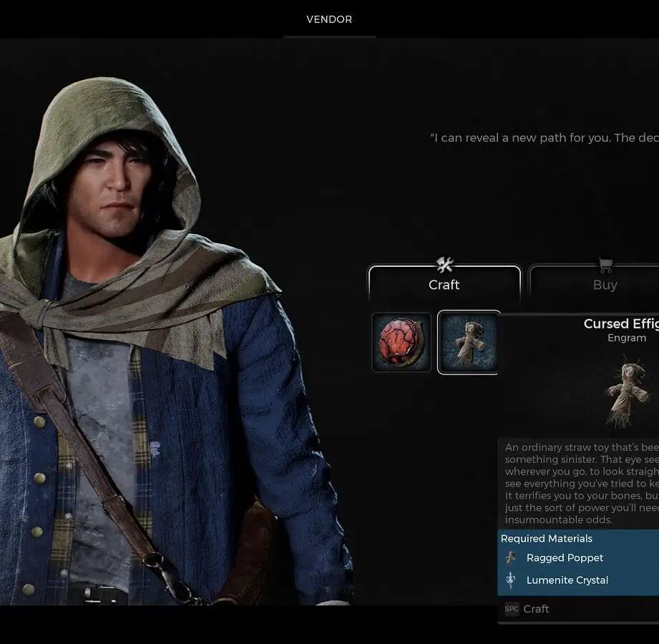Select the Cursed Effigy straw doll slot
The image size is (659, 644).
point(468,342)
